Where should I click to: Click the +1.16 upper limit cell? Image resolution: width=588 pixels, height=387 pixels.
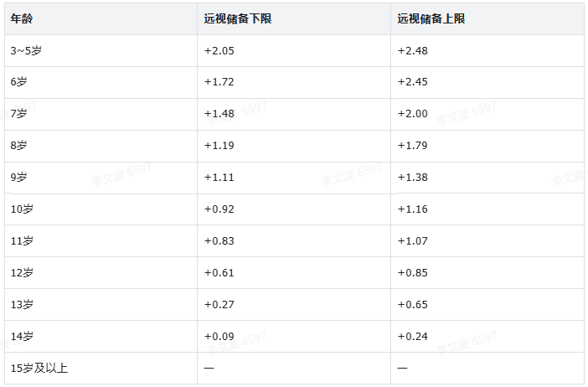(x=412, y=209)
